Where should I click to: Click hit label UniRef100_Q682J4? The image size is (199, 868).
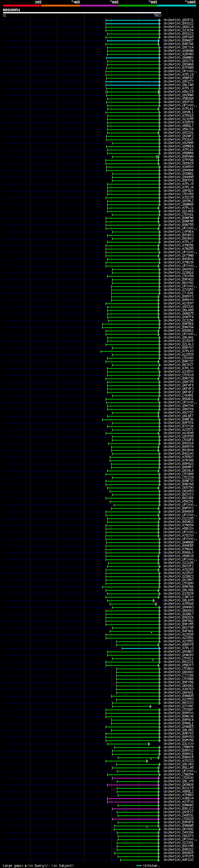click(x=178, y=27)
